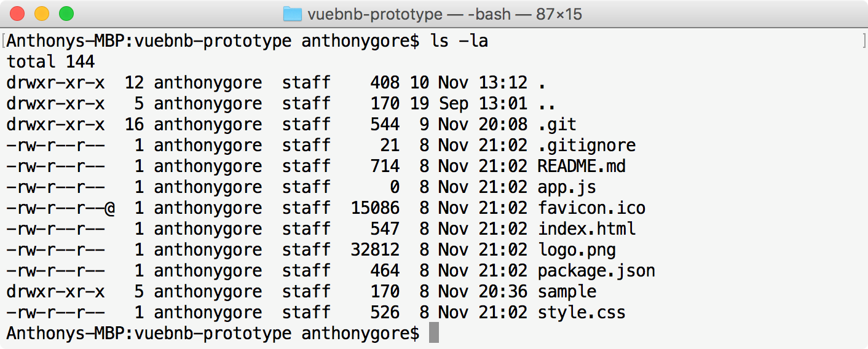Screen dimensions: 868x349
Task: Click the green zoom window button
Action: point(66,14)
